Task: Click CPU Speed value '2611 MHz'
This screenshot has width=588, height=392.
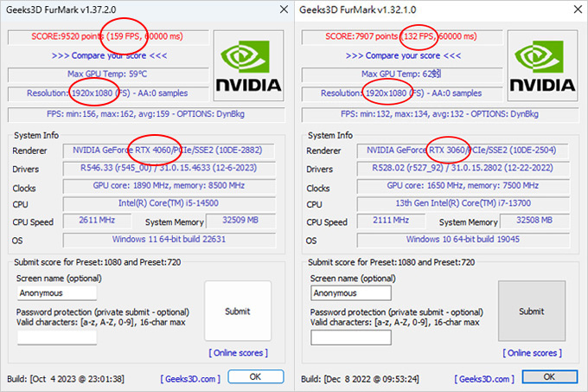Action: (x=97, y=220)
